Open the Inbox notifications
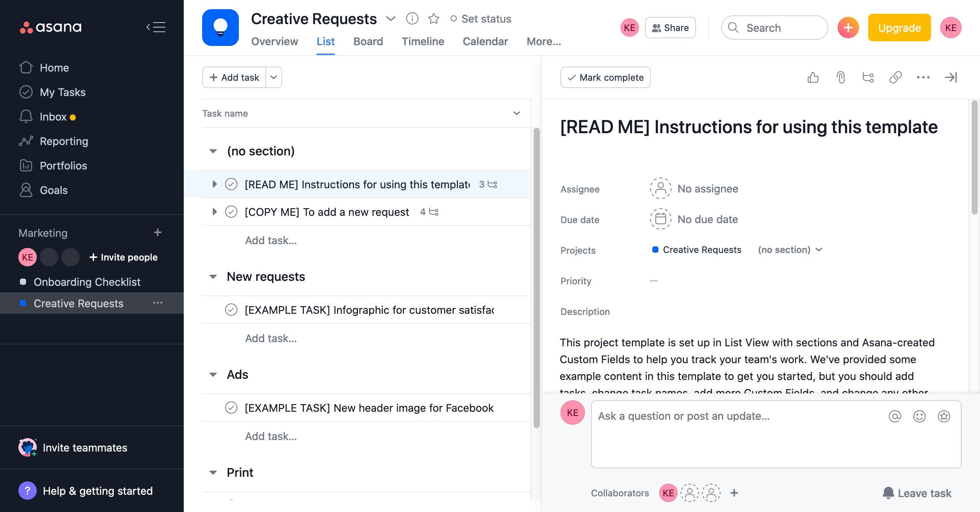Viewport: 980px width, 512px height. [x=53, y=117]
